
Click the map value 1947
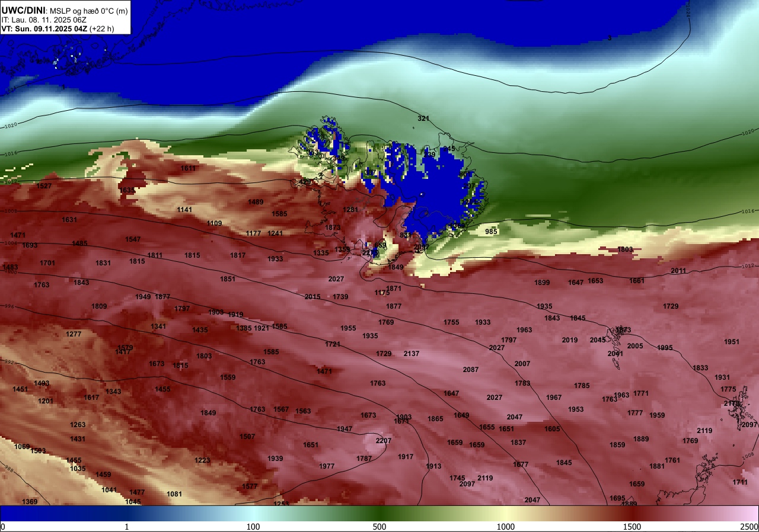pyautogui.click(x=345, y=429)
